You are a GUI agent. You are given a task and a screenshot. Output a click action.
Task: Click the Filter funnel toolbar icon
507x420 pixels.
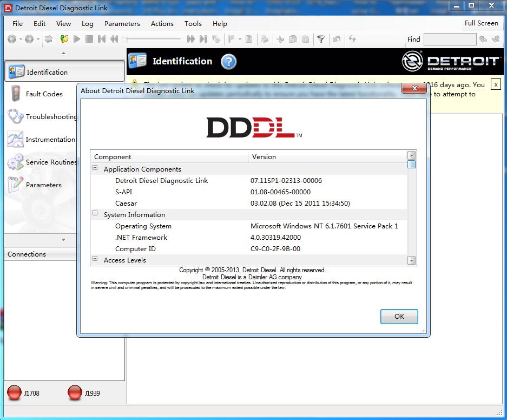click(321, 39)
